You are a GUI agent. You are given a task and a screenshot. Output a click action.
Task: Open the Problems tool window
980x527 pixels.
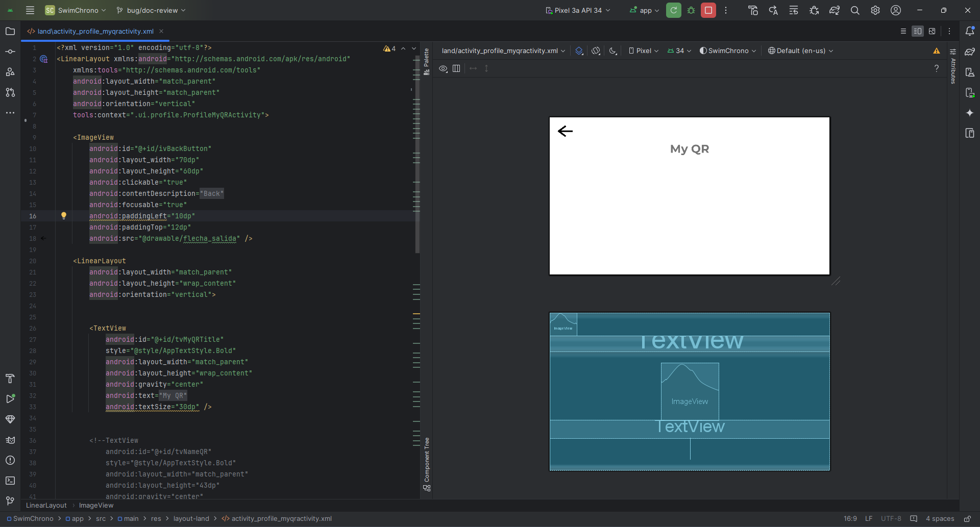coord(10,460)
